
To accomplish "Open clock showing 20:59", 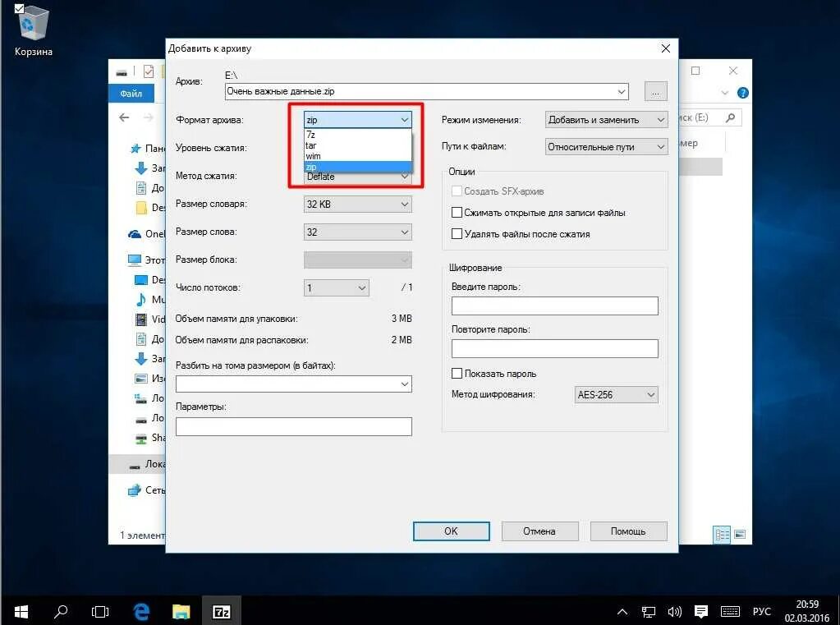I will point(807,610).
